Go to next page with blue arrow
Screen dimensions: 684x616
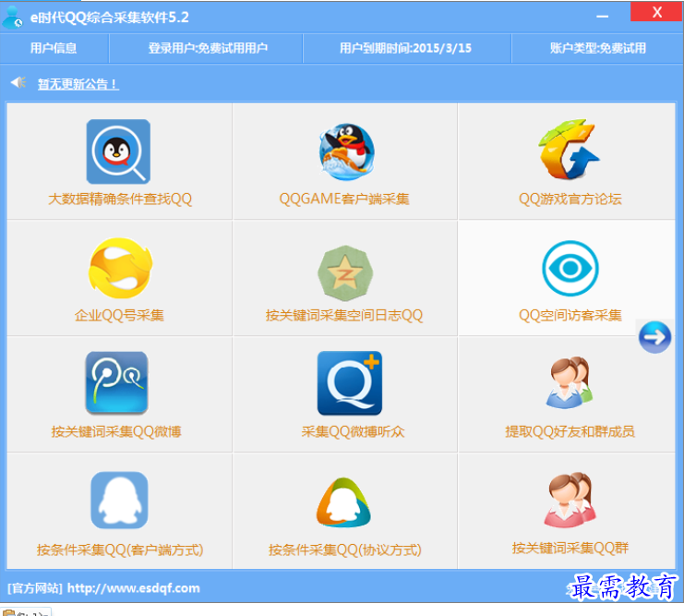(654, 337)
